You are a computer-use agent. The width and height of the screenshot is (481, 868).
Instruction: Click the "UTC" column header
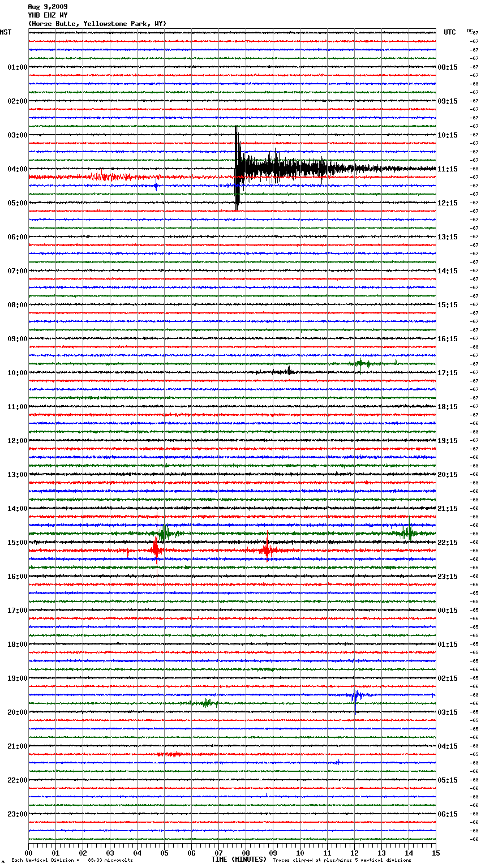[x=450, y=32]
